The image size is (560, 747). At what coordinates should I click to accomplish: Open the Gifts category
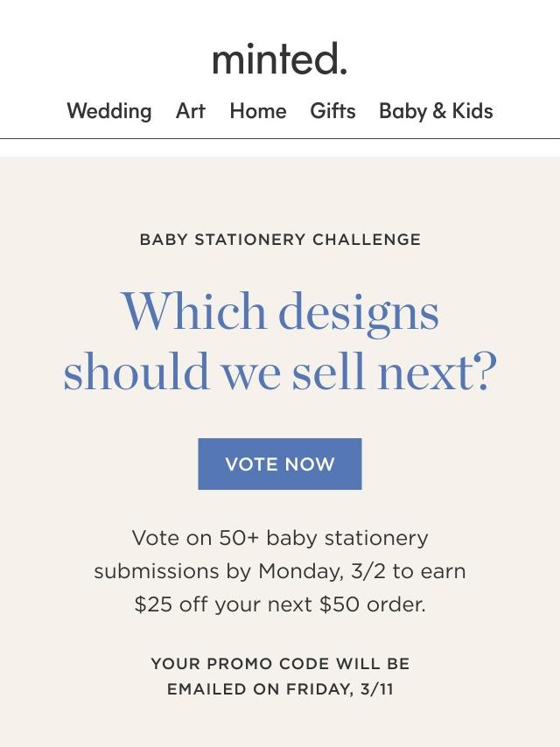[x=332, y=111]
